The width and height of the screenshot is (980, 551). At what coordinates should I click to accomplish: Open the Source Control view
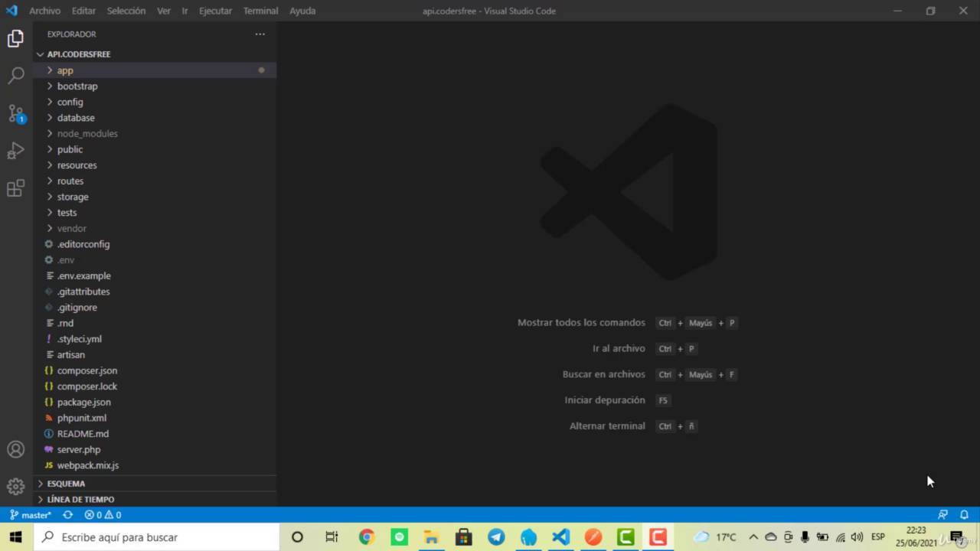pyautogui.click(x=16, y=113)
